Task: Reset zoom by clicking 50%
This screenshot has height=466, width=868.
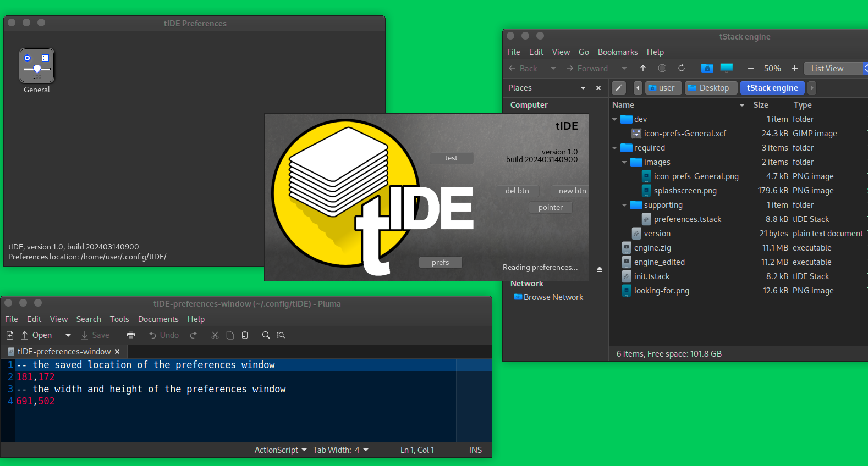Action: point(772,69)
